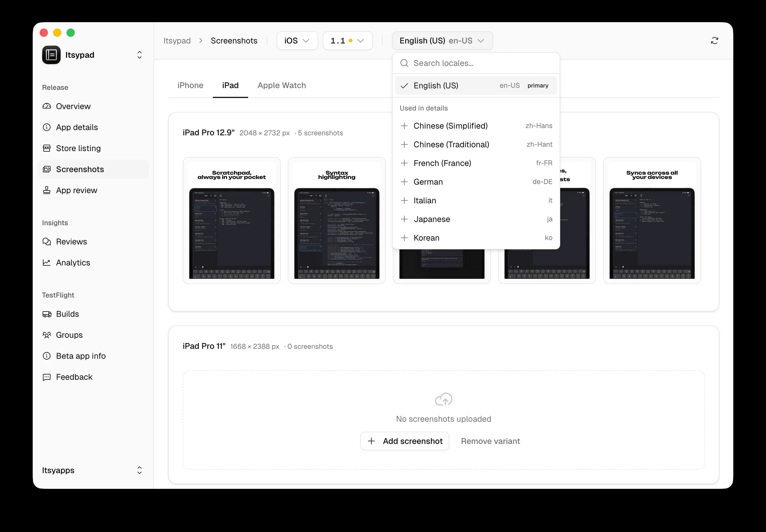The width and height of the screenshot is (766, 532).
Task: Refresh the screenshots view
Action: point(714,40)
